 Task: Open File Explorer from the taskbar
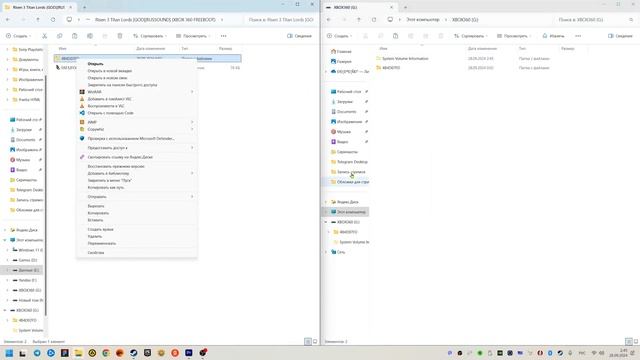[78, 353]
